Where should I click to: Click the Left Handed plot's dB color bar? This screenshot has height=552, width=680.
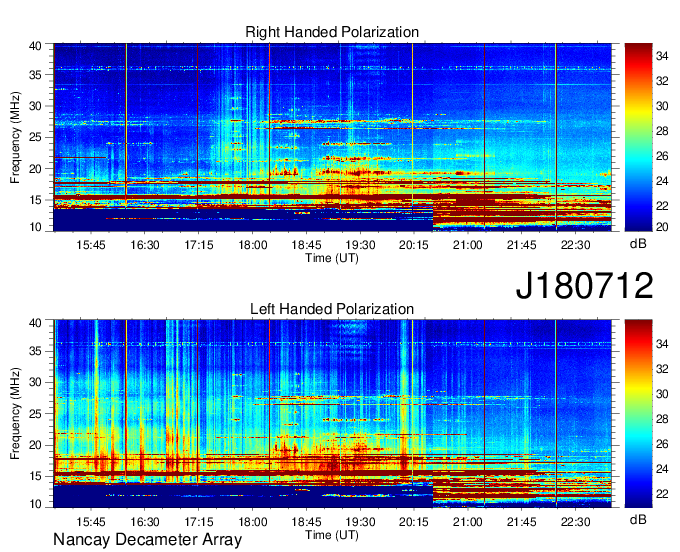pos(638,414)
